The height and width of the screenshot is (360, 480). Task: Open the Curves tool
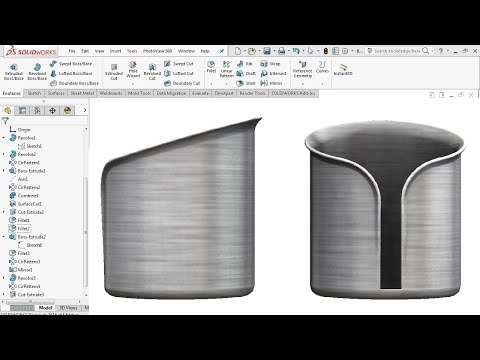322,67
